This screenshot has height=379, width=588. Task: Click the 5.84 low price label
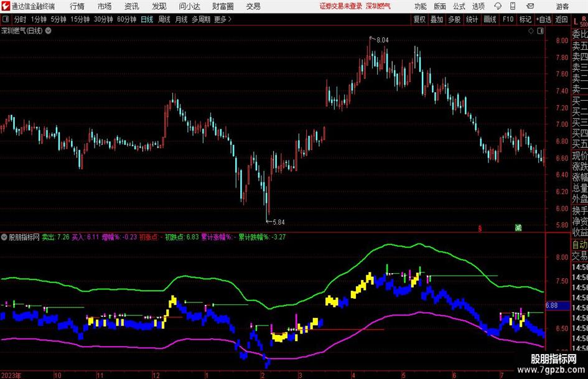click(x=279, y=222)
